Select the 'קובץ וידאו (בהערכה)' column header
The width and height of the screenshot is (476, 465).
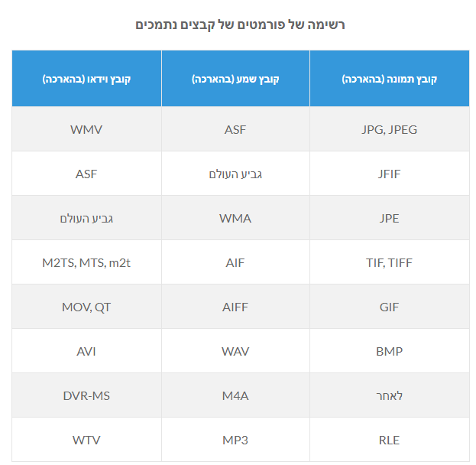point(86,79)
